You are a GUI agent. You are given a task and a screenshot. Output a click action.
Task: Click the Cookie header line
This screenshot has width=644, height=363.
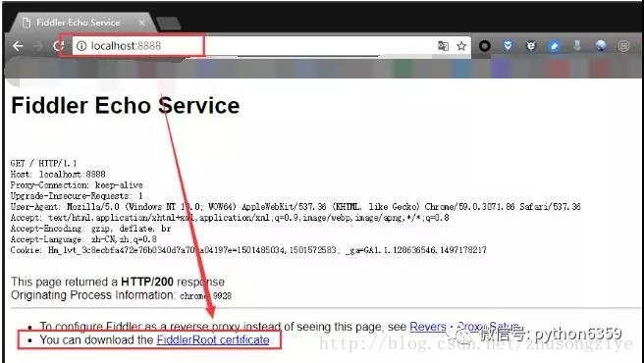coord(248,250)
